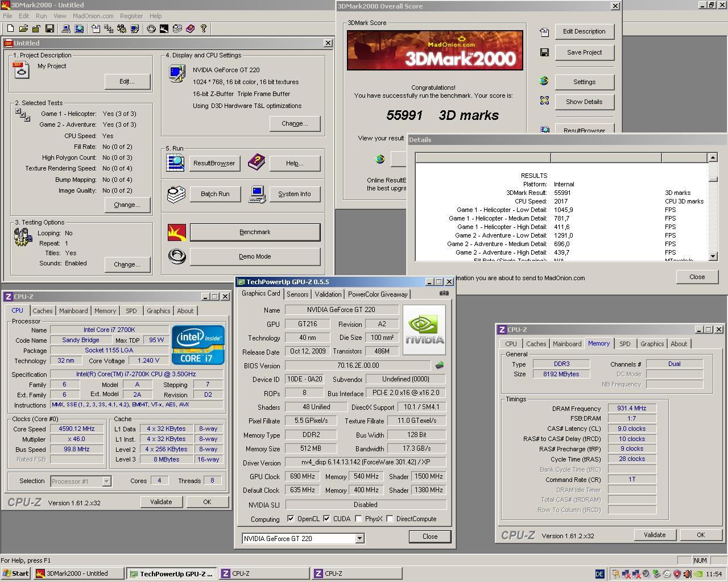Toggle the OpenCL checkbox in GPU-Z
Image resolution: width=728 pixels, height=582 pixels.
click(x=291, y=518)
